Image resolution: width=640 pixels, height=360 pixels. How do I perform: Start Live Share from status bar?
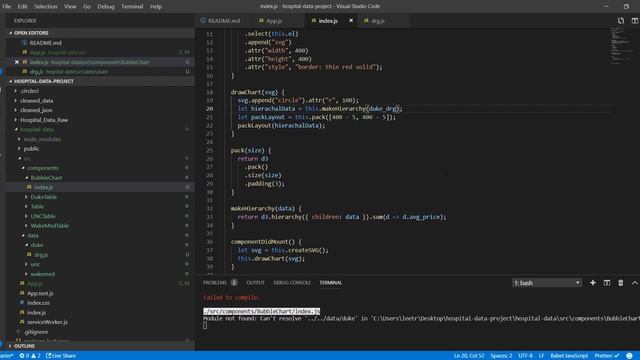point(61,356)
